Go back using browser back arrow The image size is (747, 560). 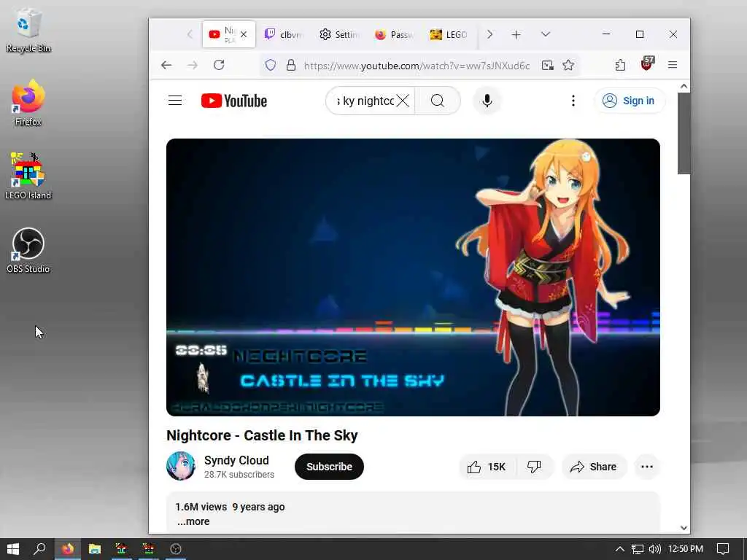[x=166, y=65]
